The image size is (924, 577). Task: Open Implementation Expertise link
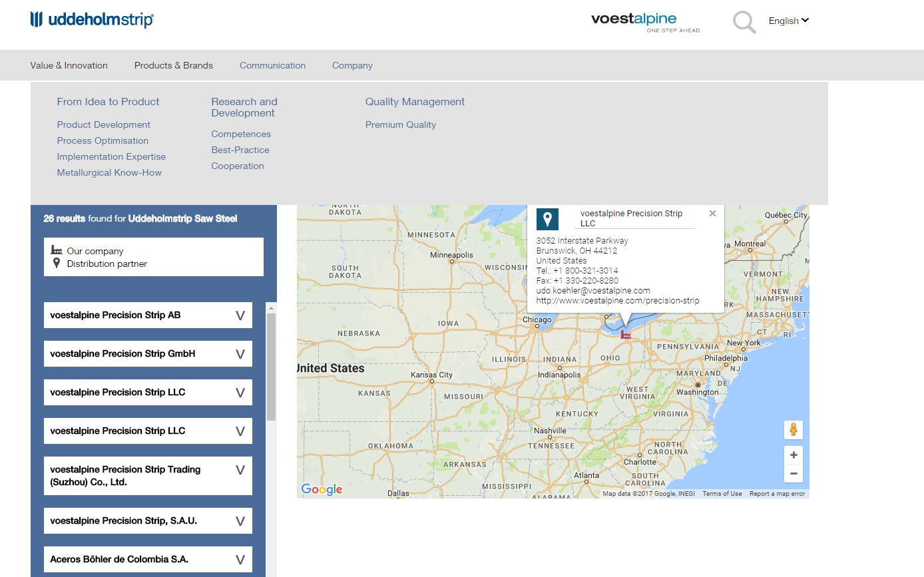pyautogui.click(x=111, y=156)
